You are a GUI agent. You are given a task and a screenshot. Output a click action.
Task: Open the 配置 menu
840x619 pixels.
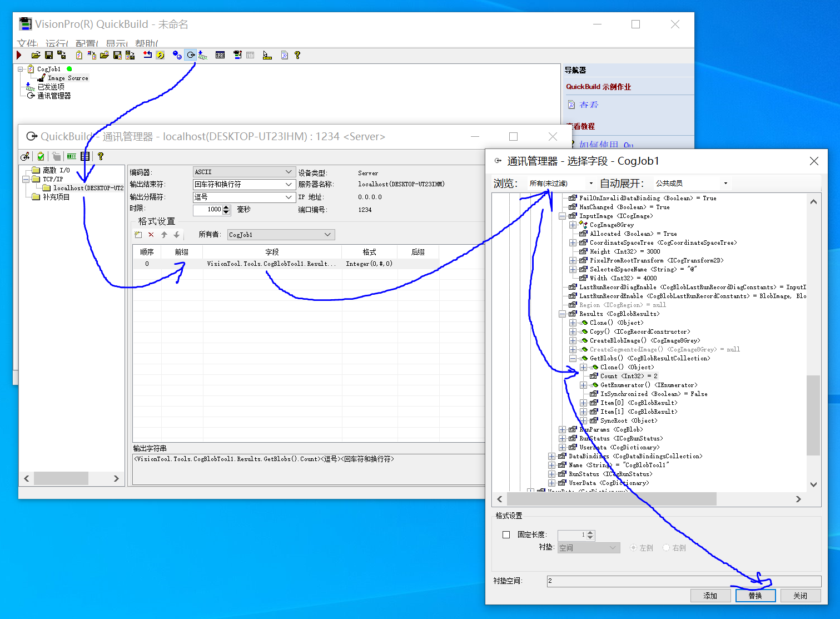87,43
